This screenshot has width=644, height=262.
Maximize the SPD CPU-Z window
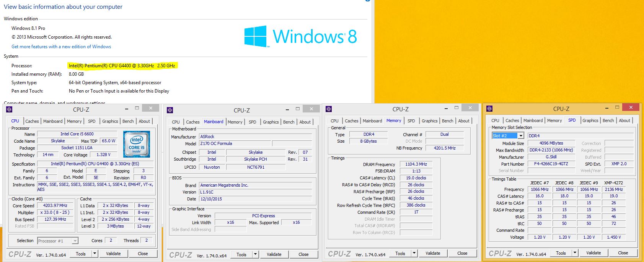(617, 107)
